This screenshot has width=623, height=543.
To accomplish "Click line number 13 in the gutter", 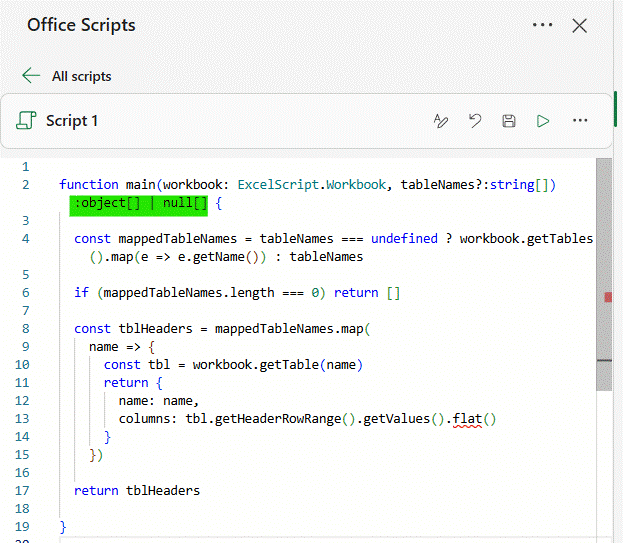I will pos(22,419).
